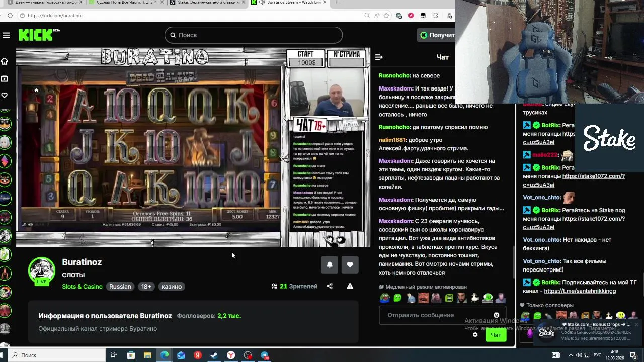Open Windows taskbar search box
Viewport: 644px width, 362px height.
[56, 355]
